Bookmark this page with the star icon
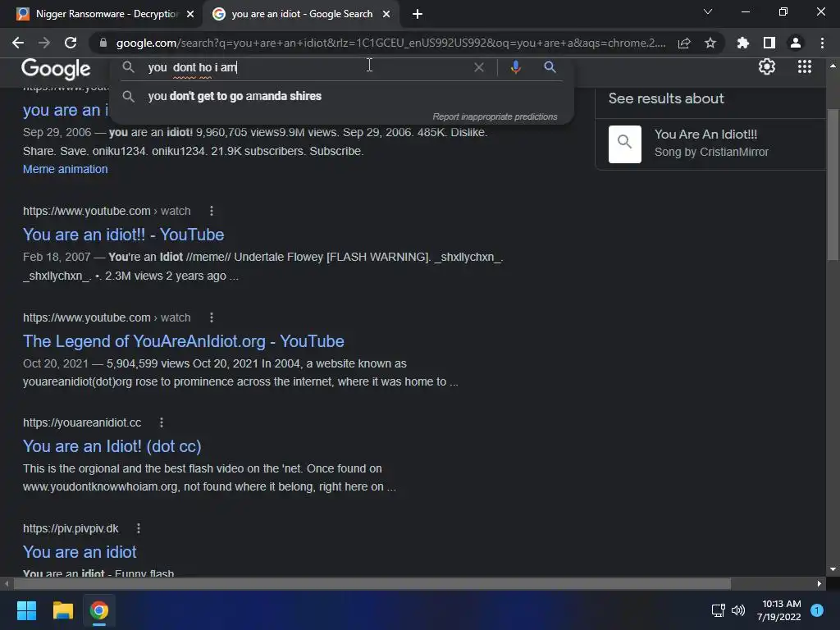 (x=710, y=43)
